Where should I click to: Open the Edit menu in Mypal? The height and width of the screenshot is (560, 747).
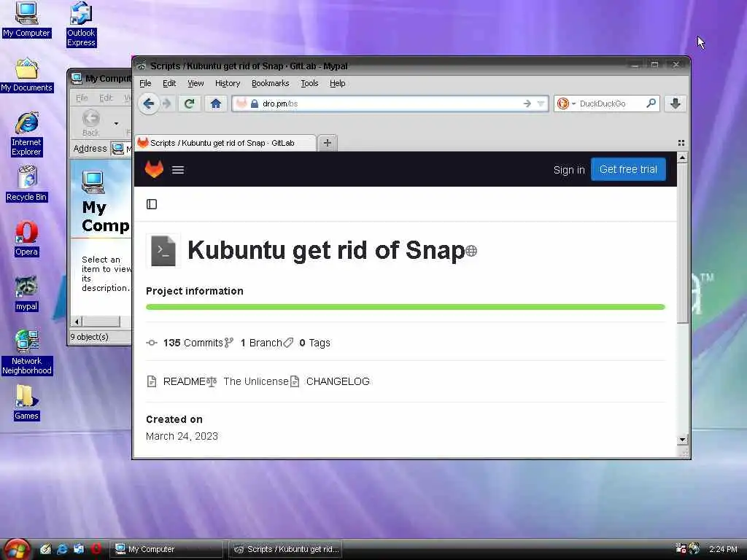169,83
